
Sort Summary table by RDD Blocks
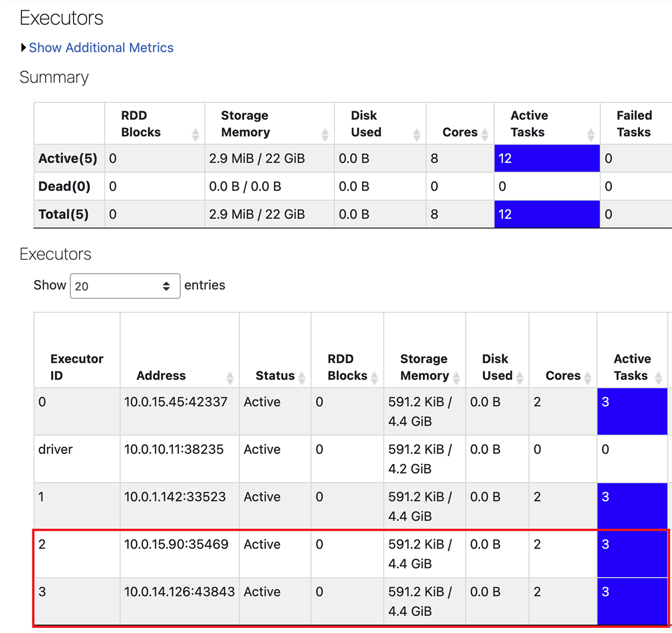(195, 134)
